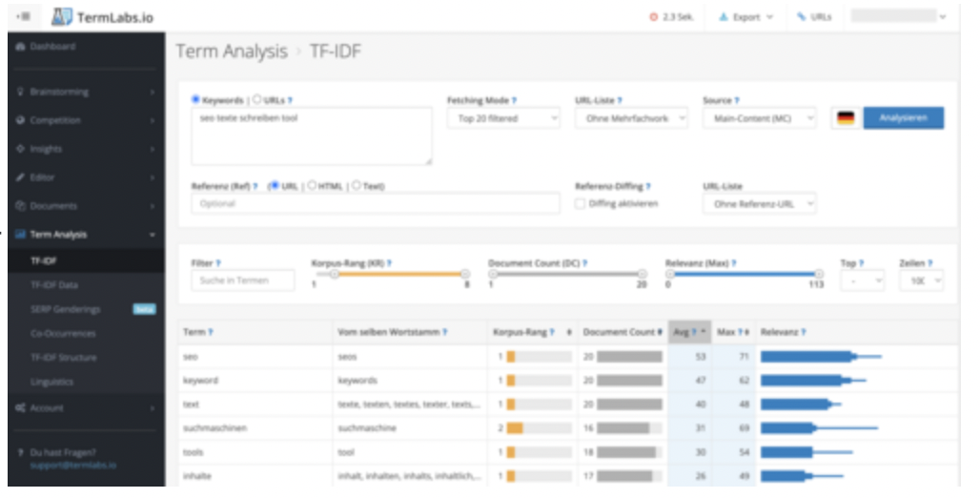Click the Analysieren button

tap(903, 118)
